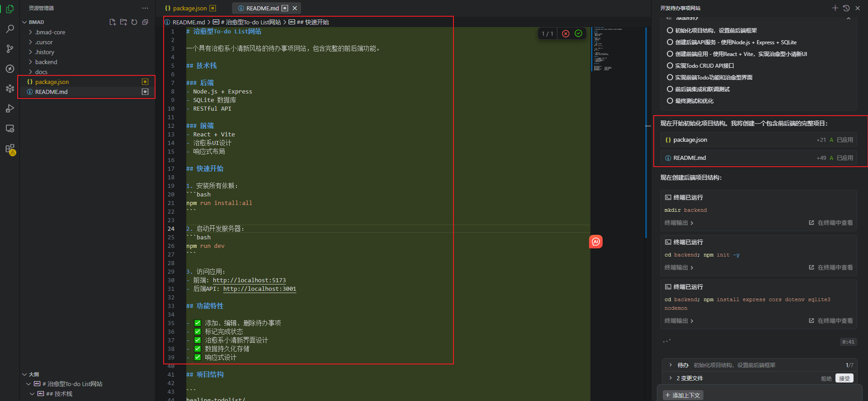Viewport: 868px width, 401px height.
Task: Open the Run and Debug view
Action: 9,108
